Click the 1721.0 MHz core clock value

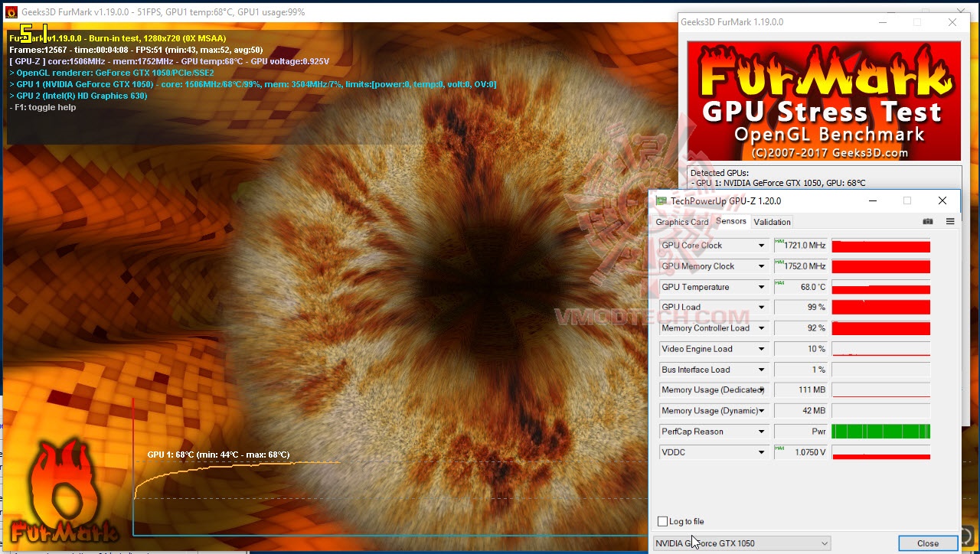pos(801,246)
